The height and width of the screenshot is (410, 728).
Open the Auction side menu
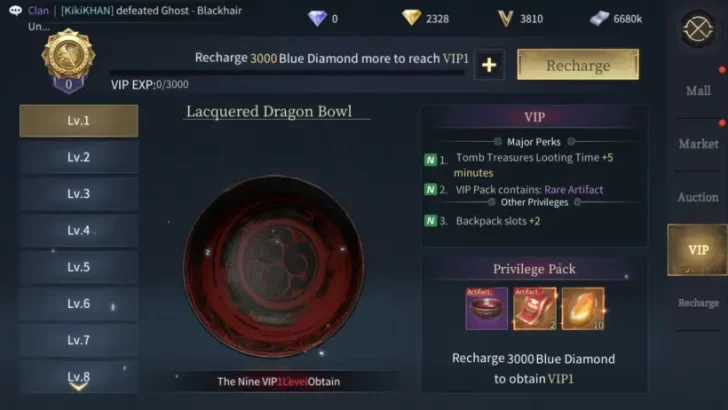[698, 197]
